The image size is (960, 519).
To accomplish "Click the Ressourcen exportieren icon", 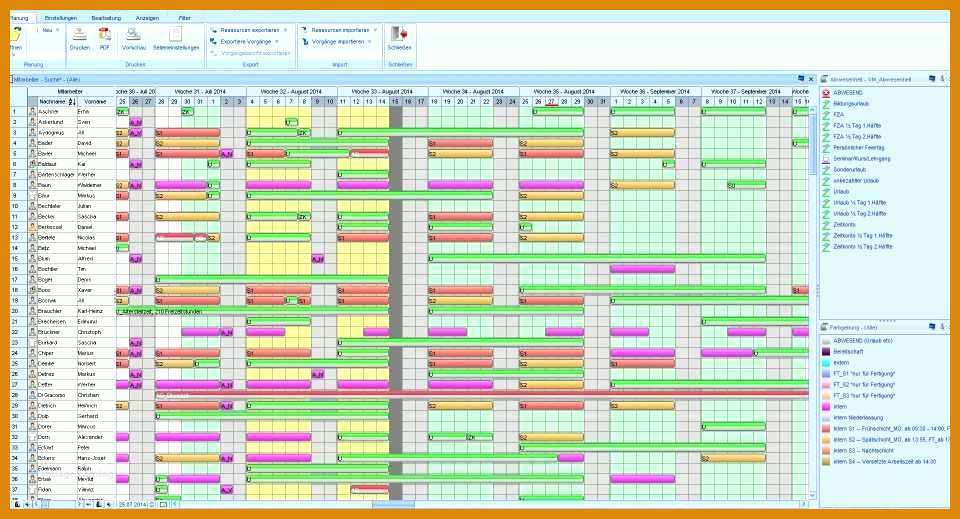I will click(x=214, y=30).
